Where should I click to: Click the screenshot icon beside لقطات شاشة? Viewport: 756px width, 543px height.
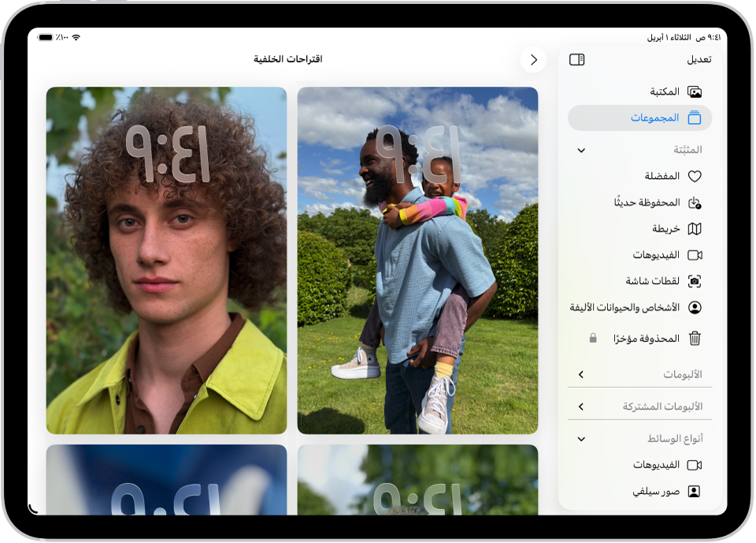(695, 281)
